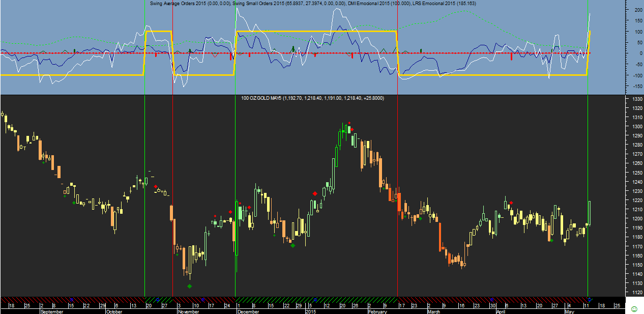Screen dimensions: 644x314
Task: Click the red diamond marker in early April
Action: pos(511,203)
